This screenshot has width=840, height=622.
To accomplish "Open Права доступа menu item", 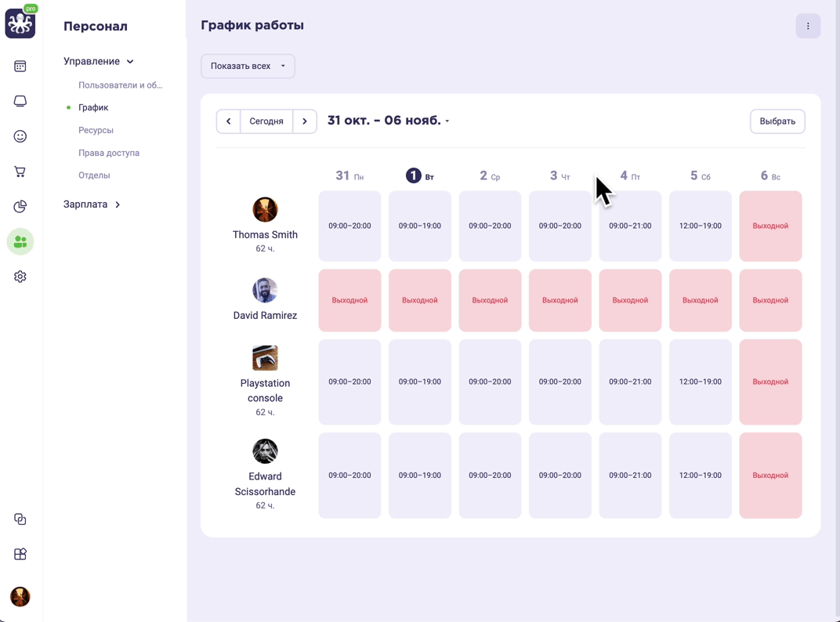I will point(109,153).
